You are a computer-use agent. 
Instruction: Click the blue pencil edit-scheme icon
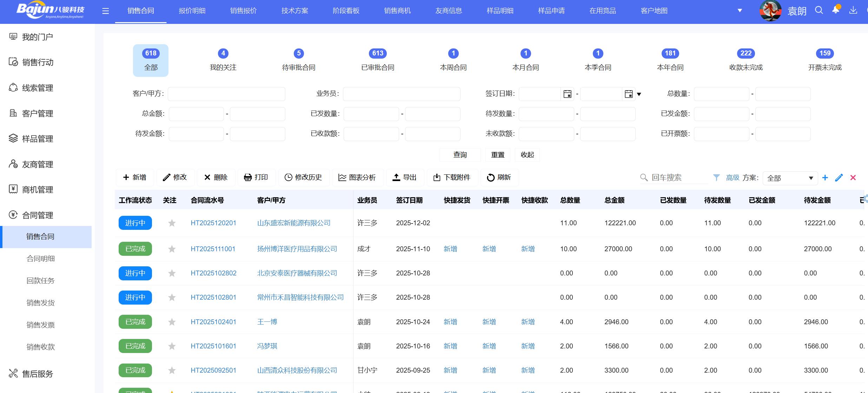[839, 178]
